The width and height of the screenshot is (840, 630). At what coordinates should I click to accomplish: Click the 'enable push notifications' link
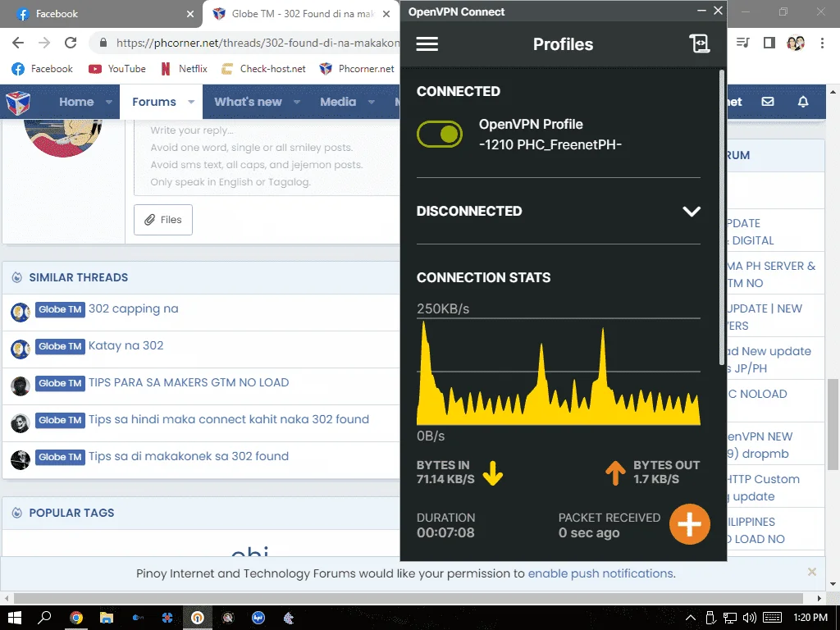[x=600, y=573]
